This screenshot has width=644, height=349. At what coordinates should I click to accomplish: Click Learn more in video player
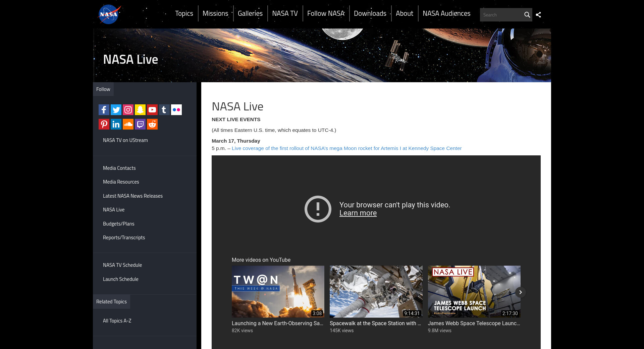(x=358, y=213)
